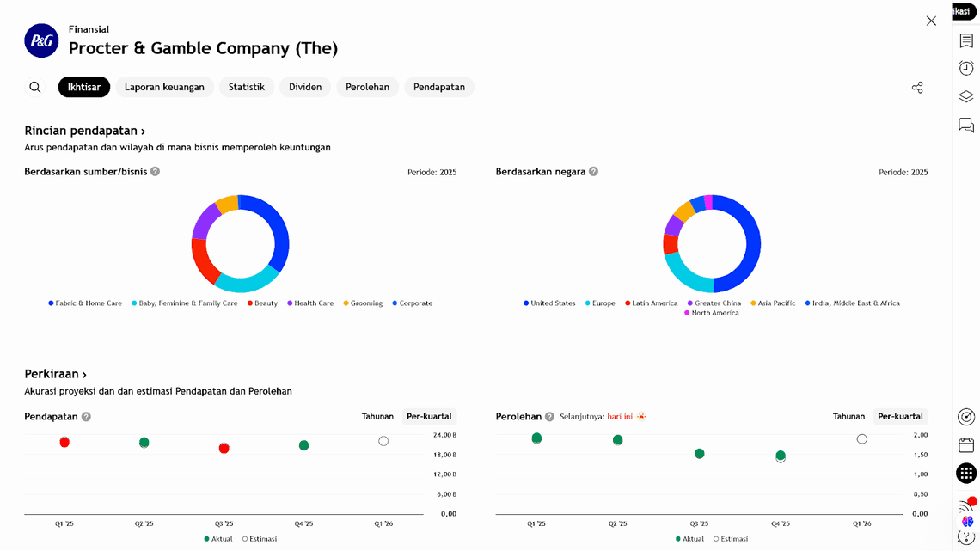Click the Fabric & Home Care legend swatch

click(x=52, y=303)
